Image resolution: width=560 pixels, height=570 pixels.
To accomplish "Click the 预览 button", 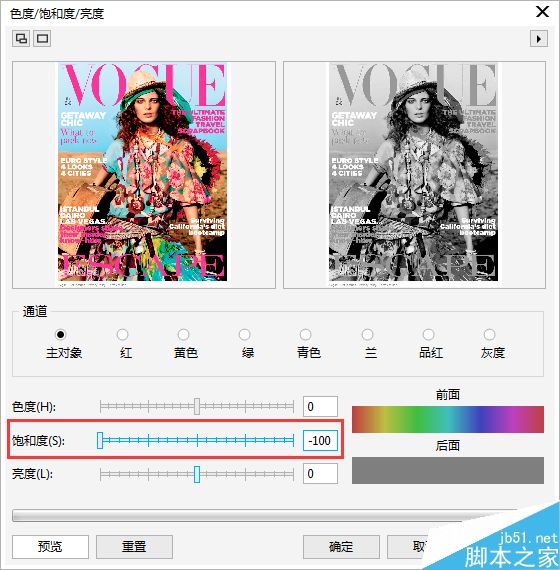I will coord(50,546).
